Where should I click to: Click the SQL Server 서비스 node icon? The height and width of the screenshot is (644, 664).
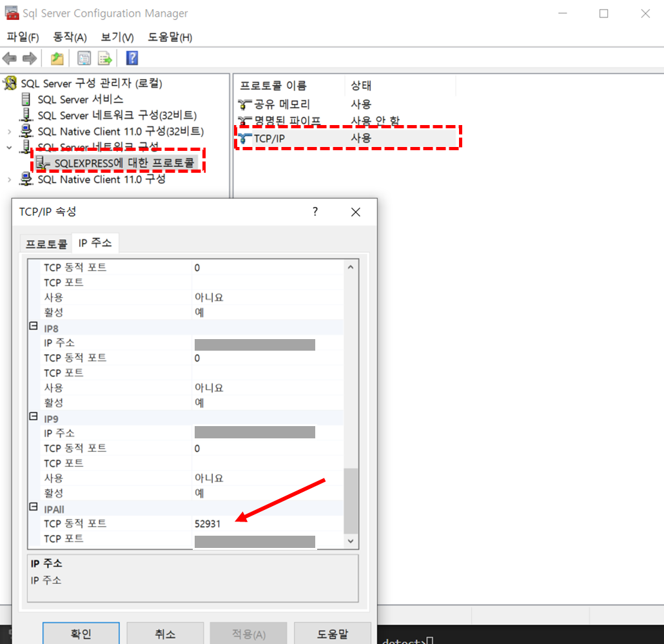[26, 99]
